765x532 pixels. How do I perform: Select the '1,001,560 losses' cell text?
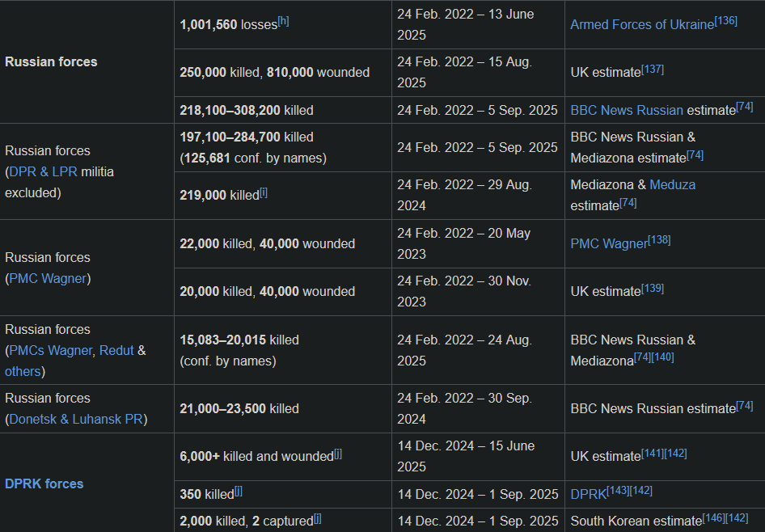pos(228,25)
